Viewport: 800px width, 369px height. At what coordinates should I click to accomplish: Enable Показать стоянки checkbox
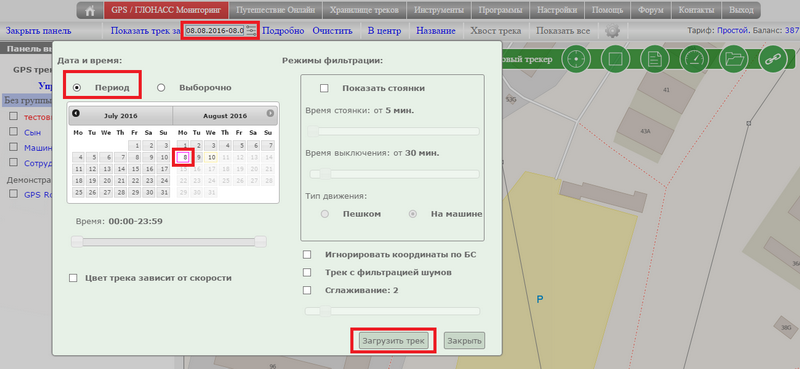324,88
